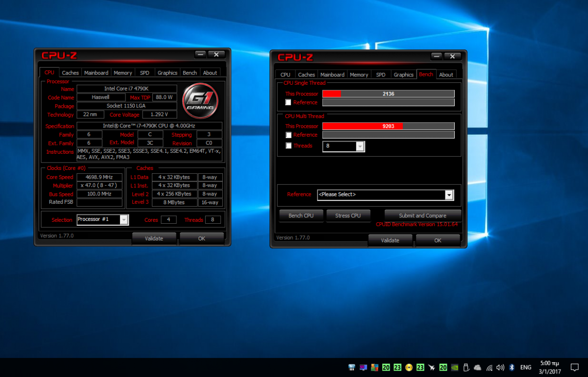
Task: Open the multicolored square tray icon
Action: click(374, 367)
